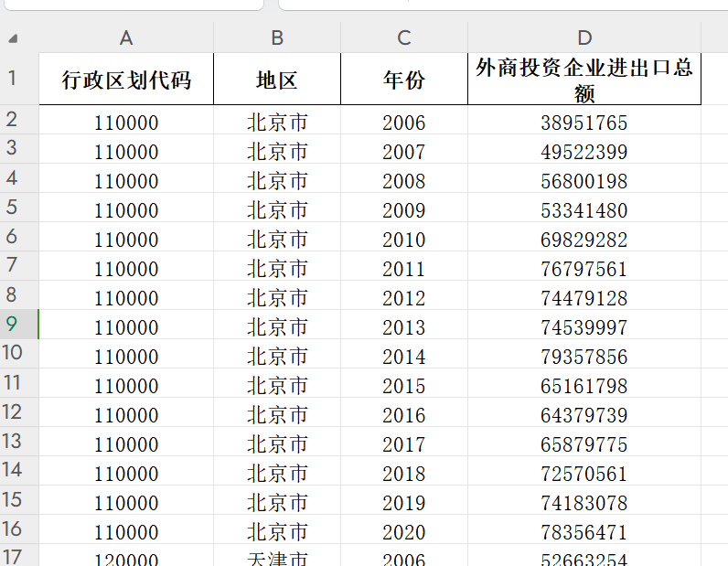Select row 1 header
This screenshot has width=728, height=566.
[x=19, y=79]
